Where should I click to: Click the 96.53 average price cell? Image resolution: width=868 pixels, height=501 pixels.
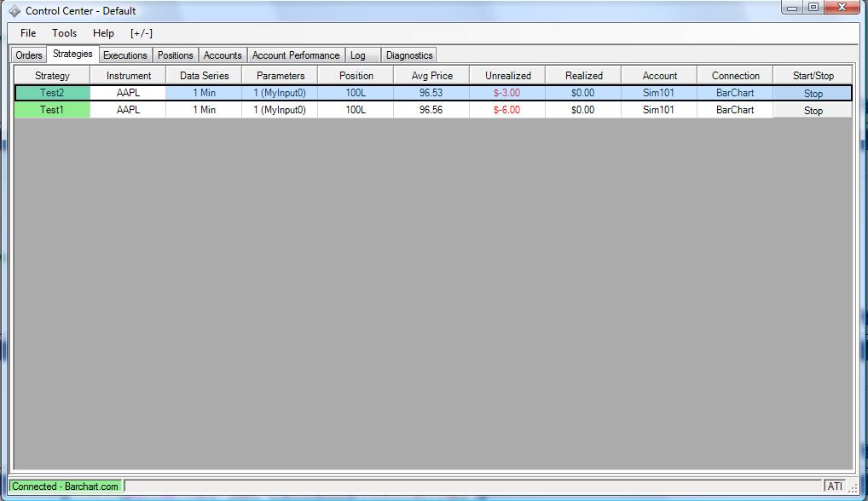[431, 93]
